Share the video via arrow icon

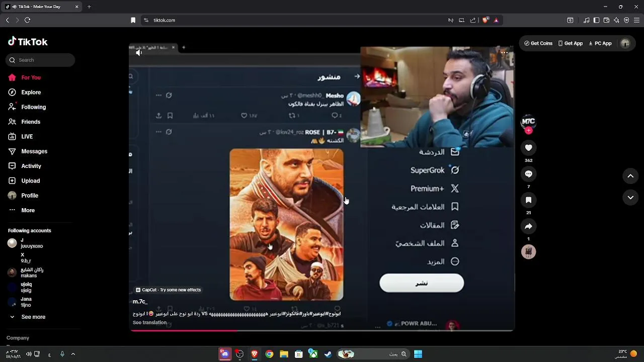[528, 226]
